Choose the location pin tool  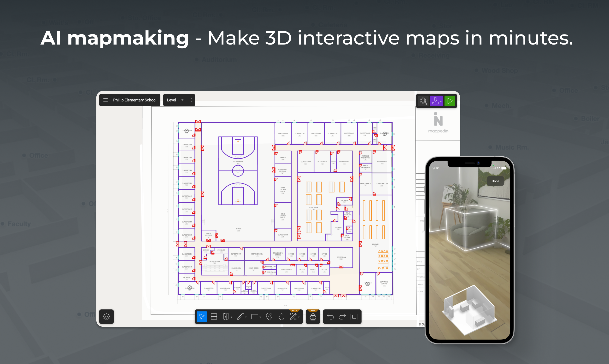tap(269, 317)
